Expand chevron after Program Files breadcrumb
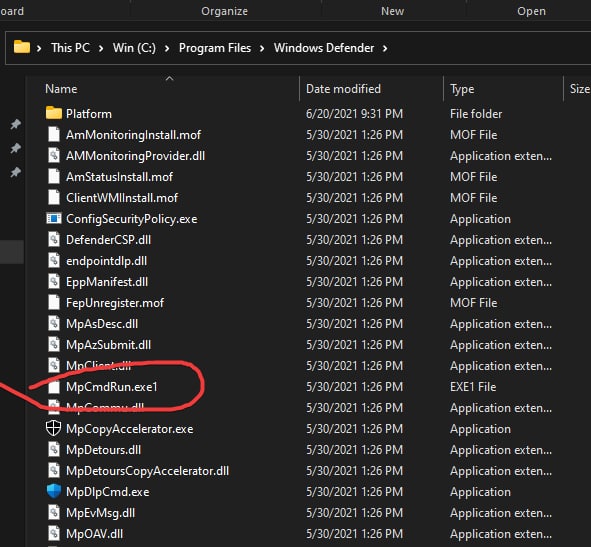 pyautogui.click(x=262, y=48)
